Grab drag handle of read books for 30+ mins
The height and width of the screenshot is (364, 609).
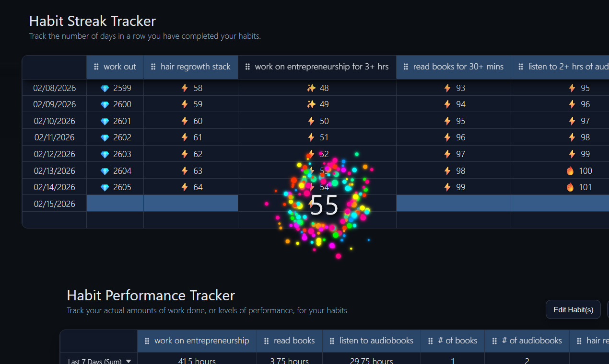[x=406, y=67]
